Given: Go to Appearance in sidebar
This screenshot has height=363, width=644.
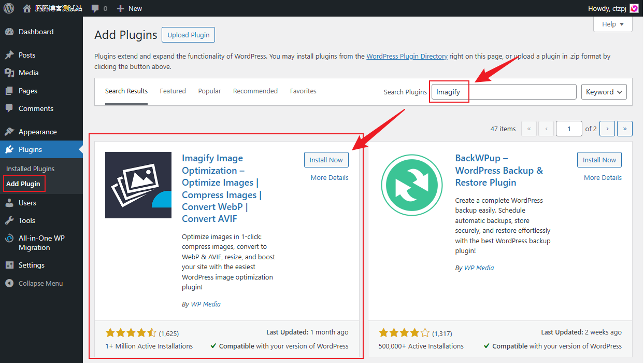Looking at the screenshot, I should pos(37,132).
